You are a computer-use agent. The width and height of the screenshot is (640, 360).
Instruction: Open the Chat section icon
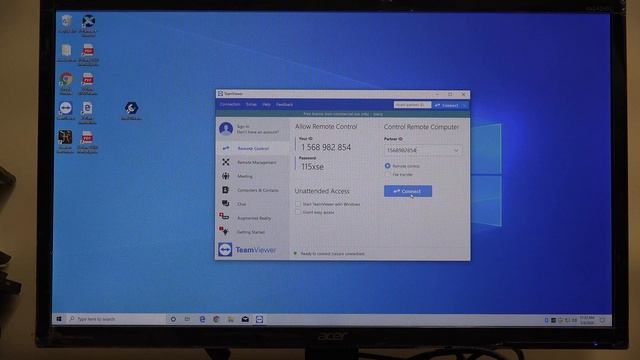pos(226,203)
